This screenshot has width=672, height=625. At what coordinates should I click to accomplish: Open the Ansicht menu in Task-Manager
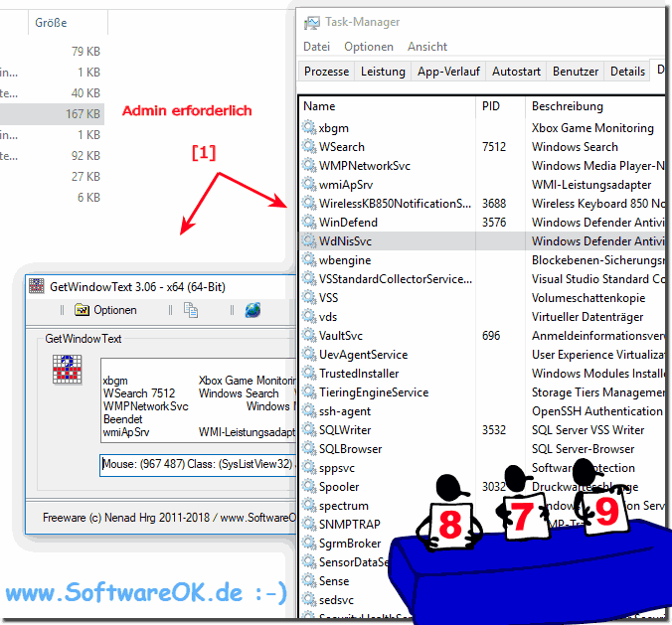point(427,47)
